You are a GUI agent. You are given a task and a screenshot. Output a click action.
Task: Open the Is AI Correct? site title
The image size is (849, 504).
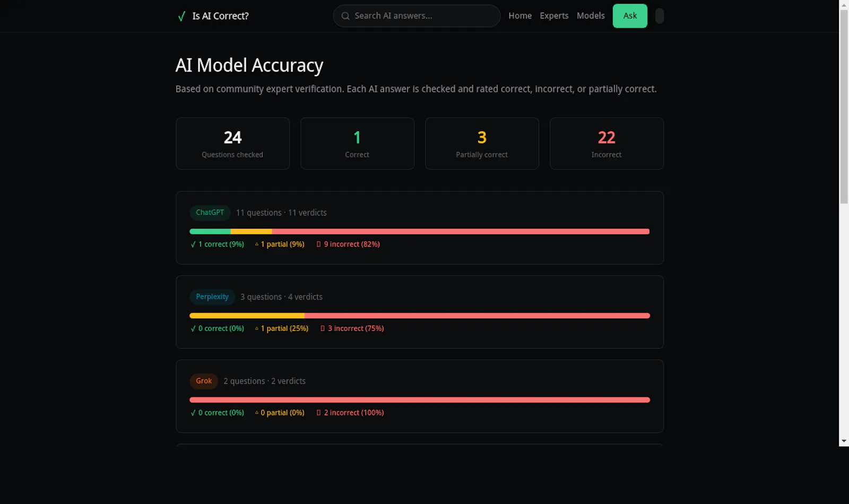coord(220,16)
